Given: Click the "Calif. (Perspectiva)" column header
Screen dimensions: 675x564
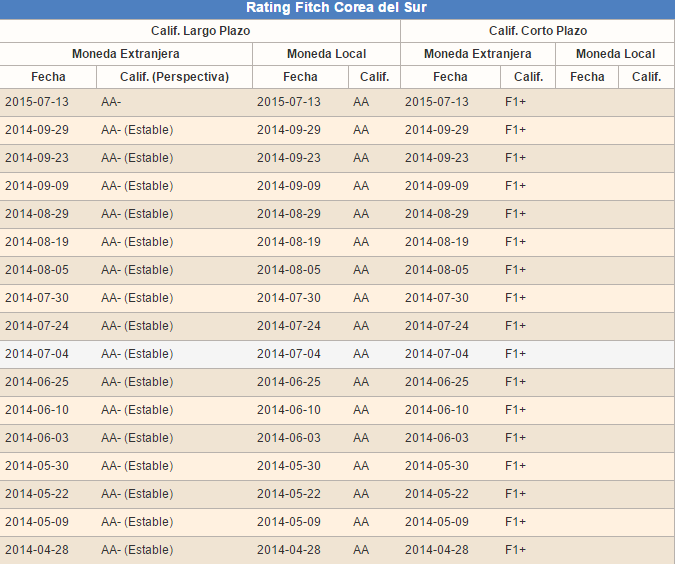Looking at the screenshot, I should coord(174,77).
